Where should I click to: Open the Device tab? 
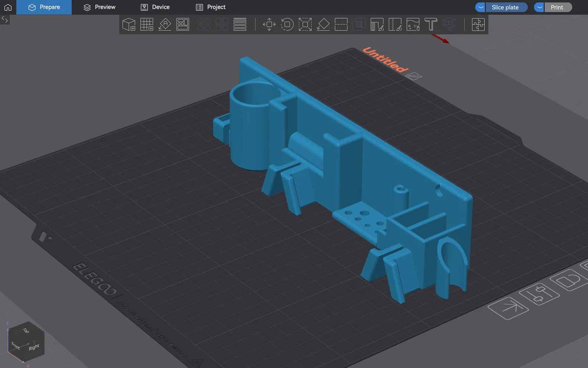click(155, 7)
